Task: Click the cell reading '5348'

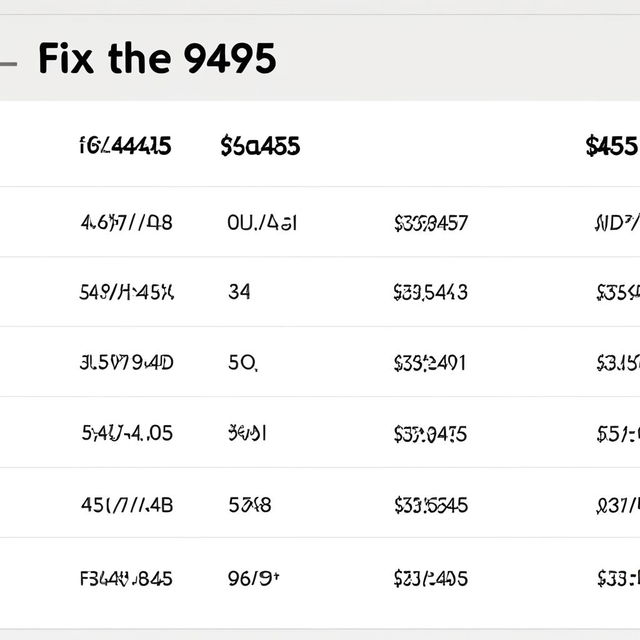Action: coord(250,505)
